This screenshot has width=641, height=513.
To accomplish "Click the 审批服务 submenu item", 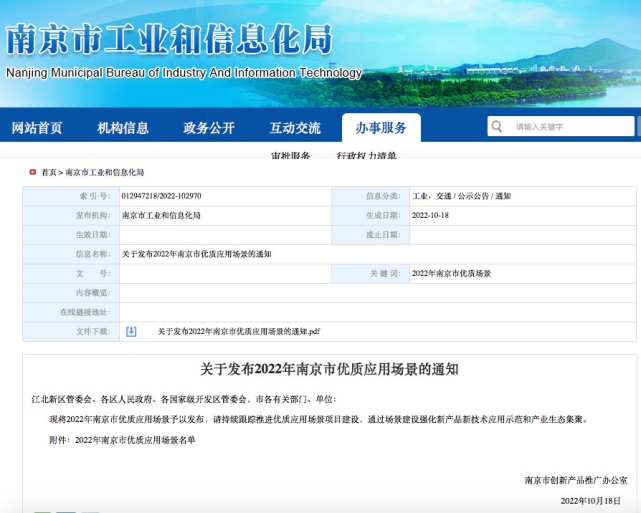I will (290, 156).
